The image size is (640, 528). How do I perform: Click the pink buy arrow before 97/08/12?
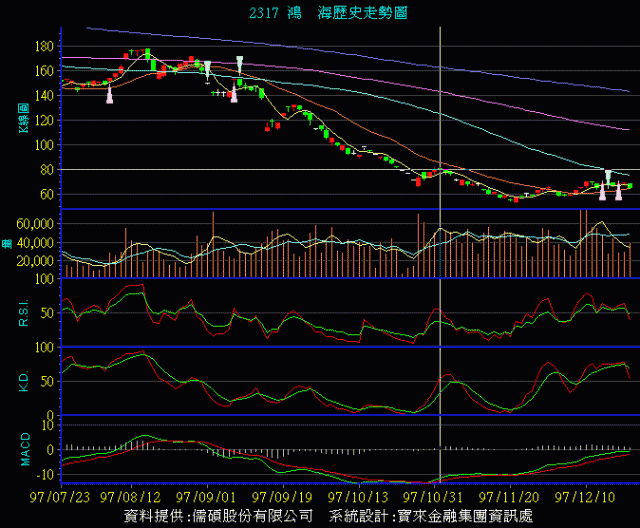click(x=109, y=95)
